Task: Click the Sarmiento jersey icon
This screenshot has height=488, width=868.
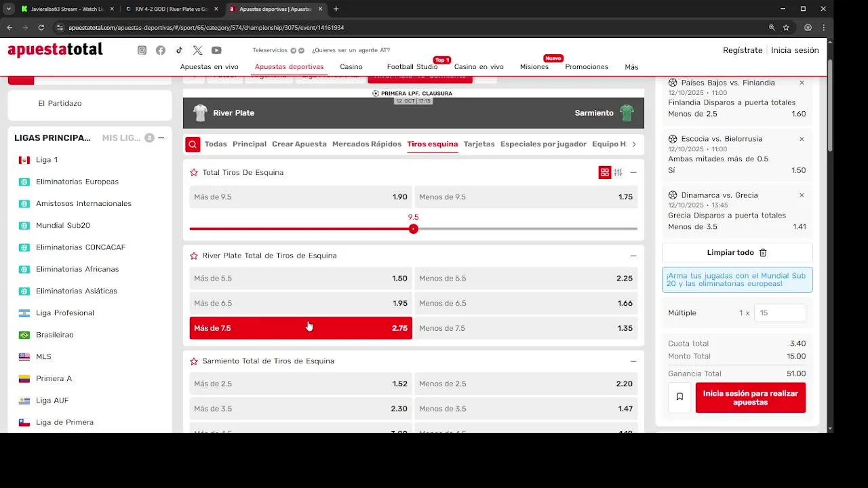Action: (627, 113)
